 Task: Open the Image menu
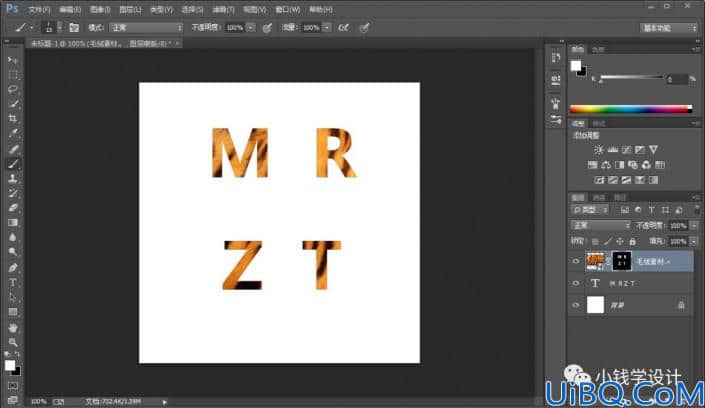(100, 9)
